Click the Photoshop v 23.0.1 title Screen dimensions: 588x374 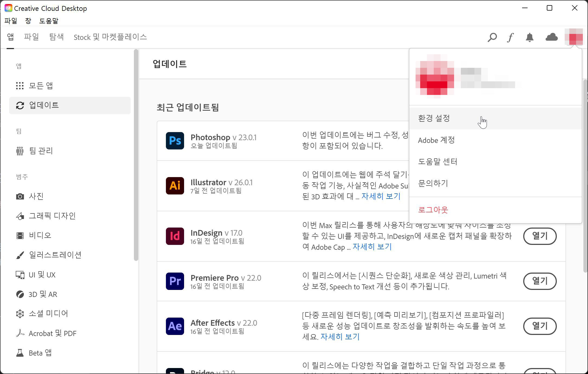tap(223, 137)
